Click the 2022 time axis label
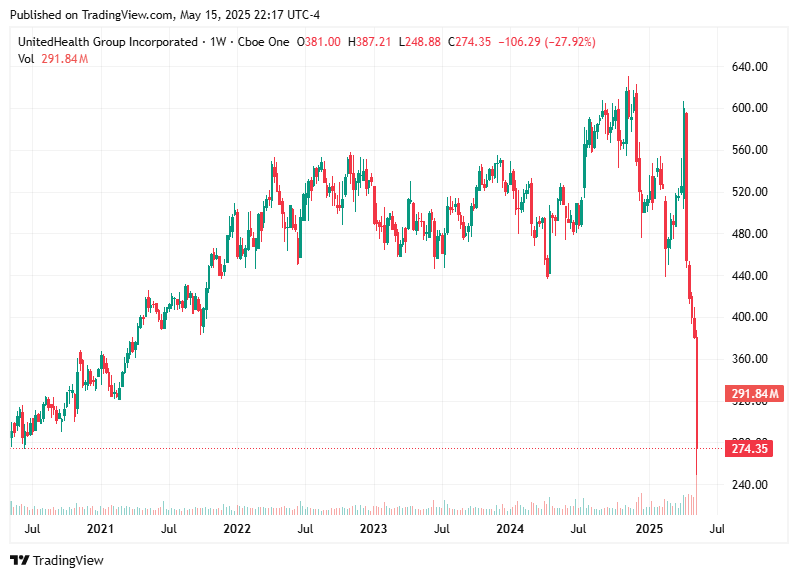The height and width of the screenshot is (578, 798). pyautogui.click(x=237, y=529)
